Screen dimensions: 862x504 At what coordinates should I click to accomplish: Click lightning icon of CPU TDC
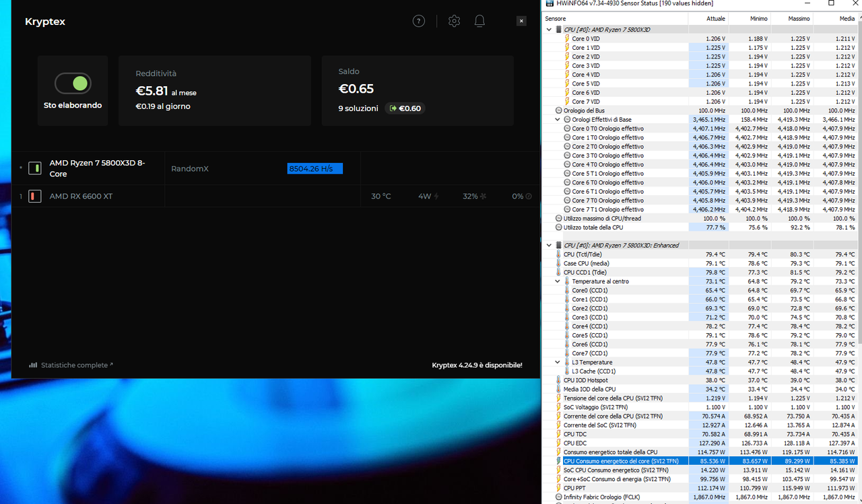tap(558, 434)
